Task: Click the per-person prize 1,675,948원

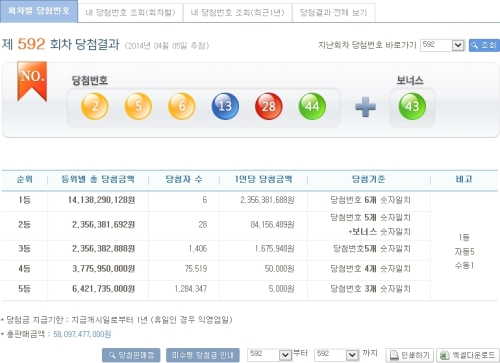Action: click(x=274, y=249)
